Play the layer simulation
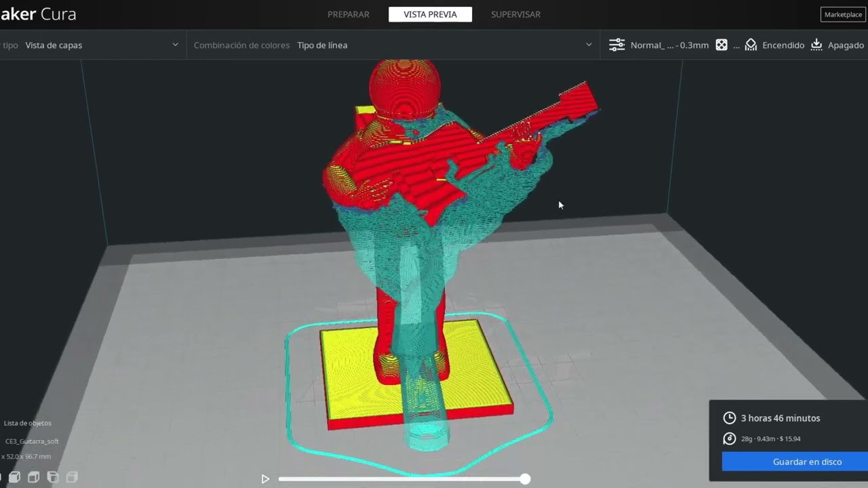This screenshot has width=868, height=488. pos(265,479)
